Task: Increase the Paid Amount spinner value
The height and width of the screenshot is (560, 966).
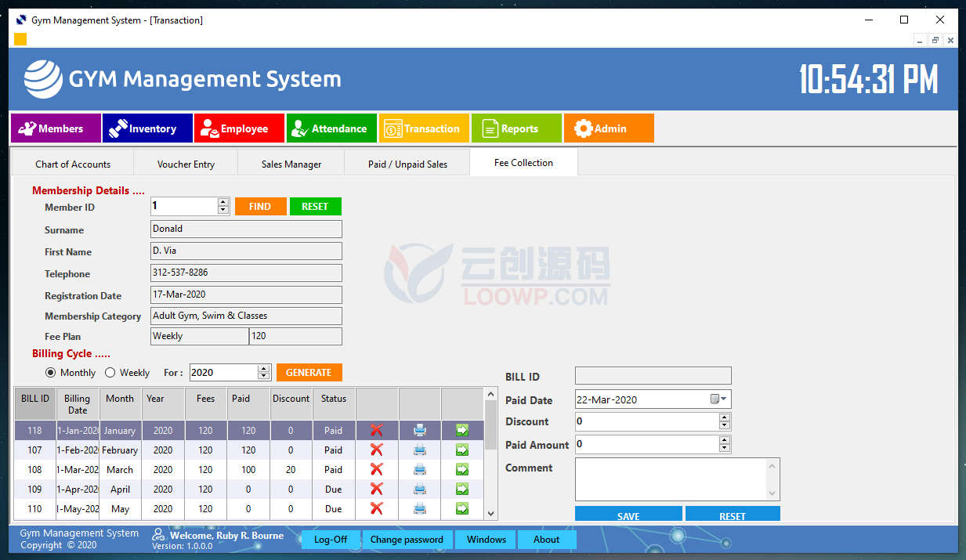Action: pyautogui.click(x=725, y=440)
